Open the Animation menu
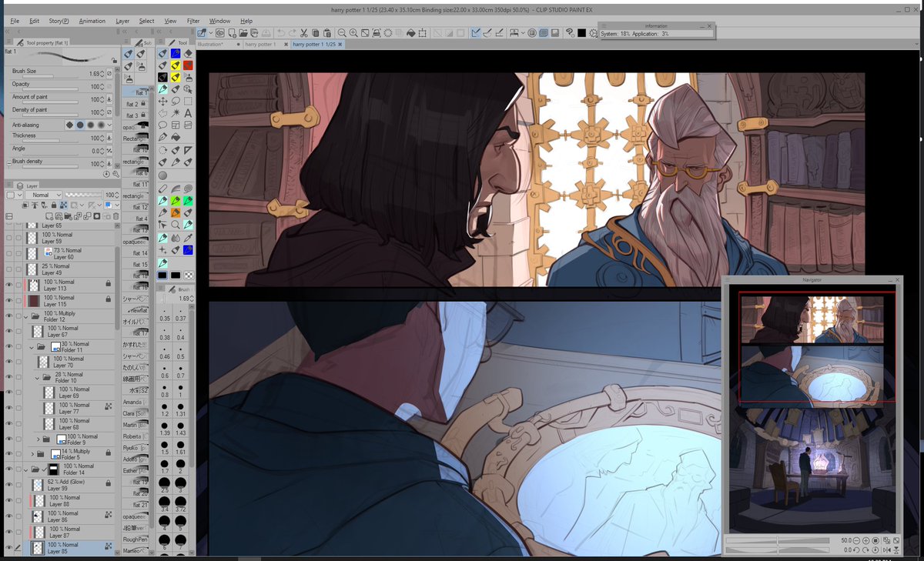924x561 pixels. [92, 21]
